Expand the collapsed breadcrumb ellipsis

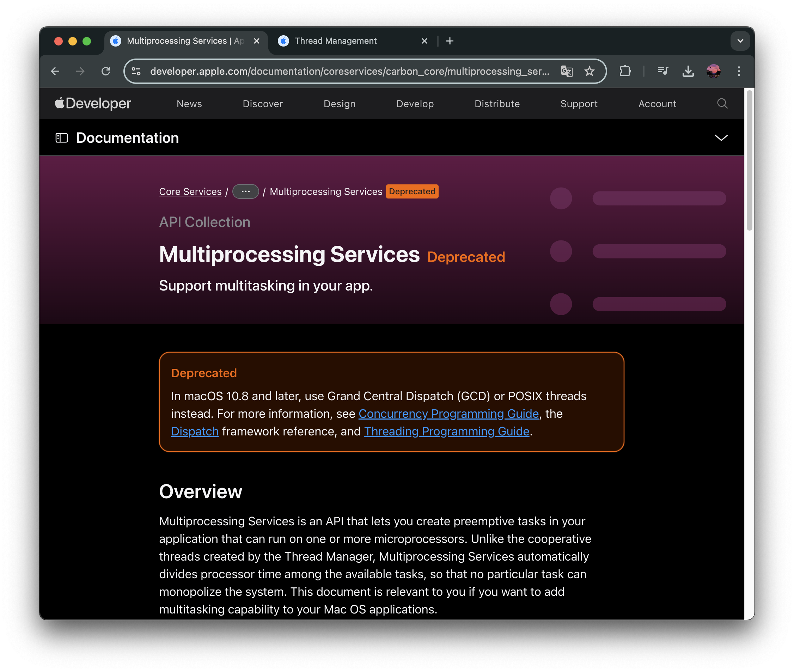[245, 191]
